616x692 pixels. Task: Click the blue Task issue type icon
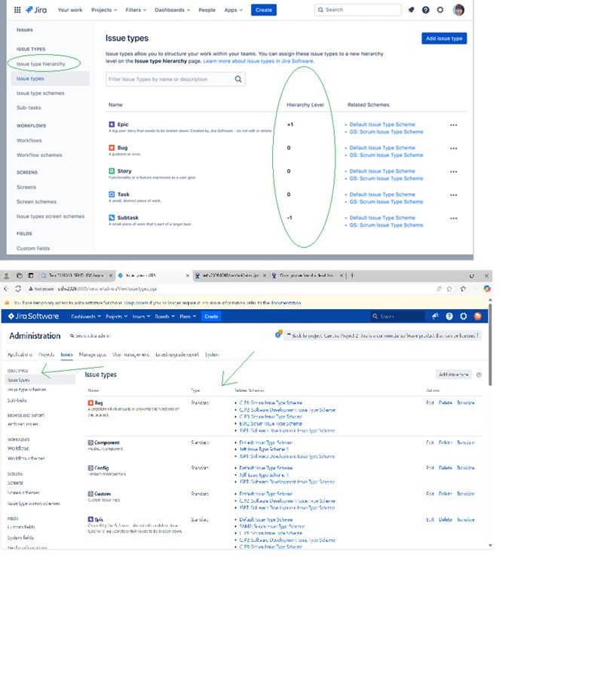coord(112,194)
